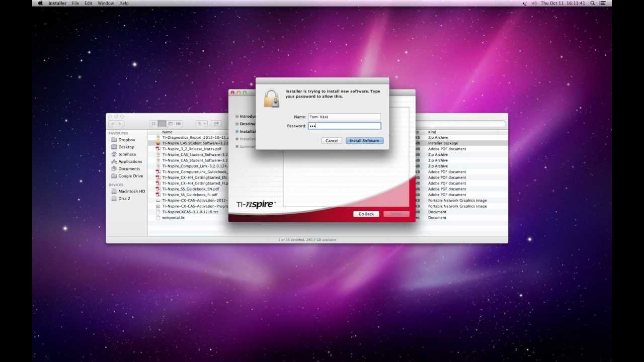Image resolution: width=644 pixels, height=362 pixels.
Task: Click the Introduction step in installer sidebar
Action: tap(246, 116)
